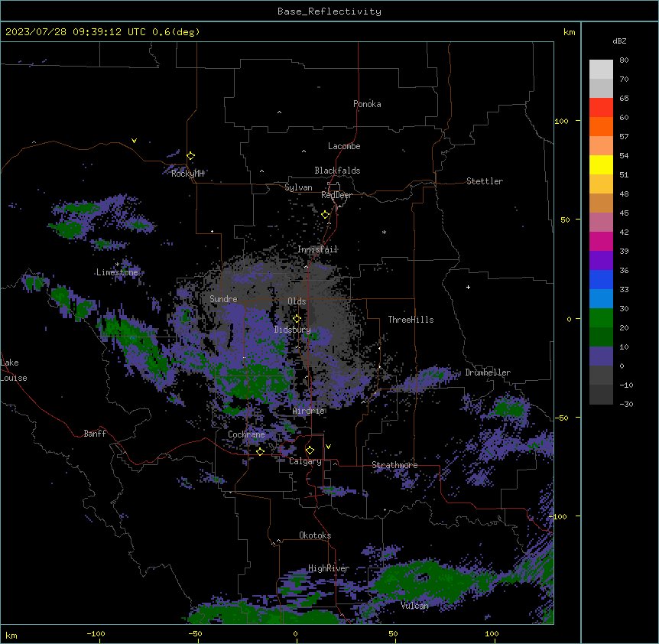This screenshot has width=659, height=644.
Task: Click the yellow 54 dBZ legend swatch
Action: [601, 165]
